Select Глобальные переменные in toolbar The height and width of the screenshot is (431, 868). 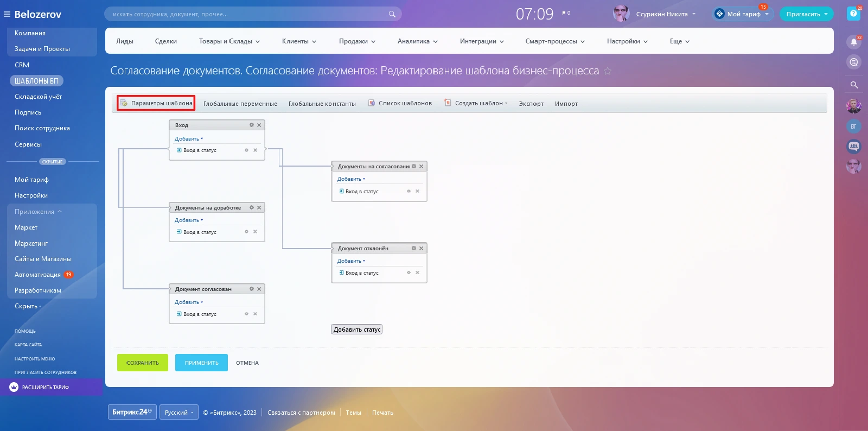tap(240, 104)
